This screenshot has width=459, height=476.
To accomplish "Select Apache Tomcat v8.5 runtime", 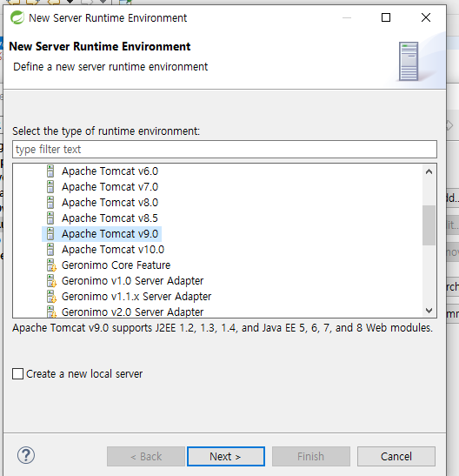I will (110, 218).
